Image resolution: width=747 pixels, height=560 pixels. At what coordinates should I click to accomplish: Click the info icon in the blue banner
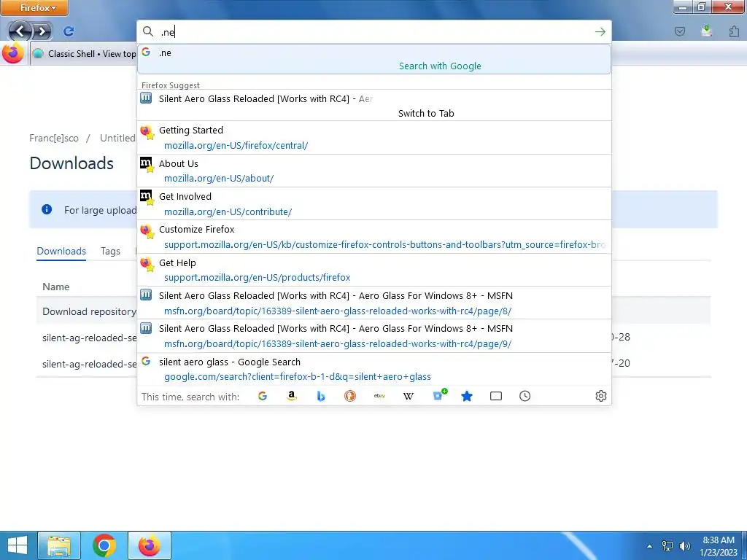click(x=47, y=209)
